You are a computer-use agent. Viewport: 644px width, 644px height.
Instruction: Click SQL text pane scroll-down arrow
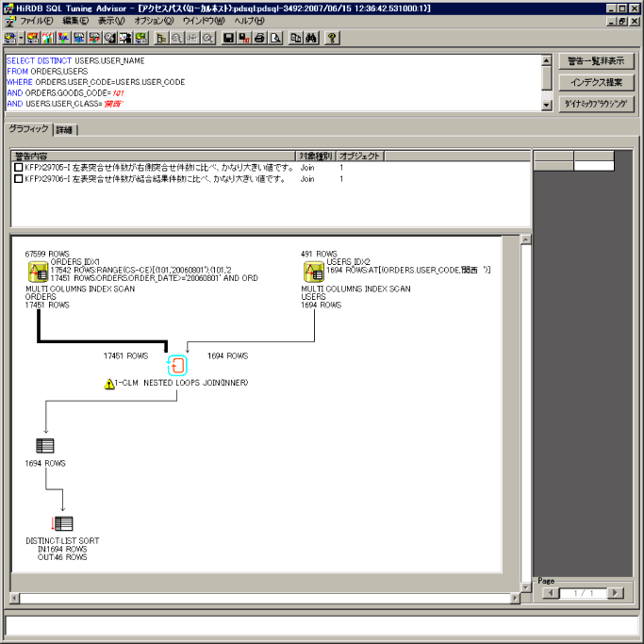coord(546,106)
